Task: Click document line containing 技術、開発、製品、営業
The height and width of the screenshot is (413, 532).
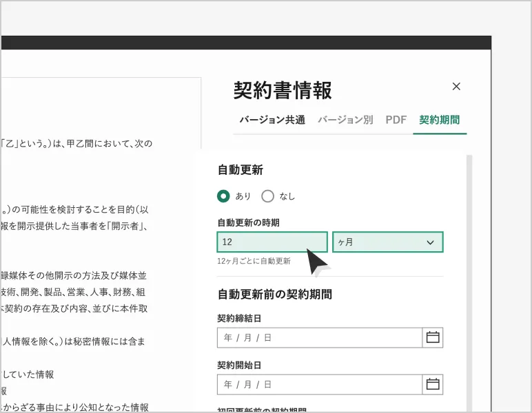Action: point(73,292)
